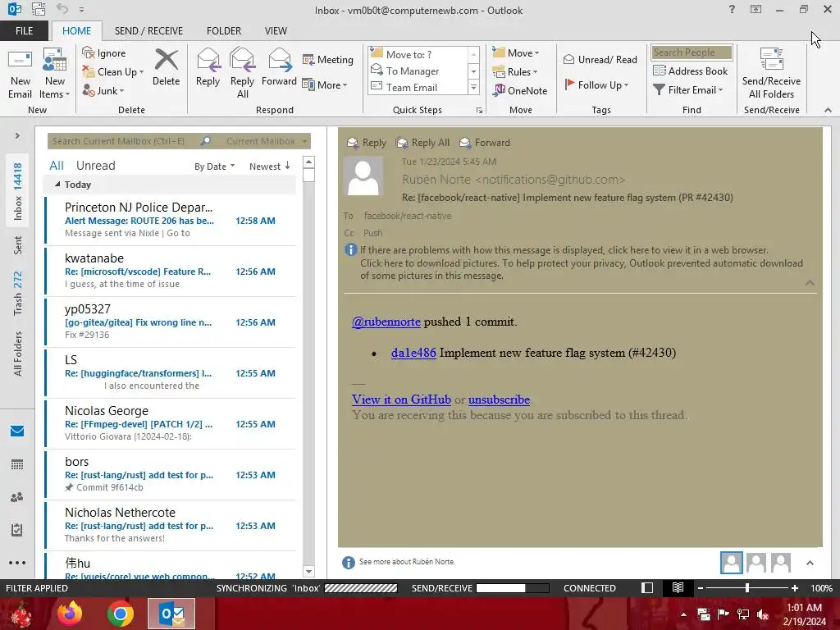Click Reply in the reading pane
Screen dimensions: 840x630
click(367, 143)
